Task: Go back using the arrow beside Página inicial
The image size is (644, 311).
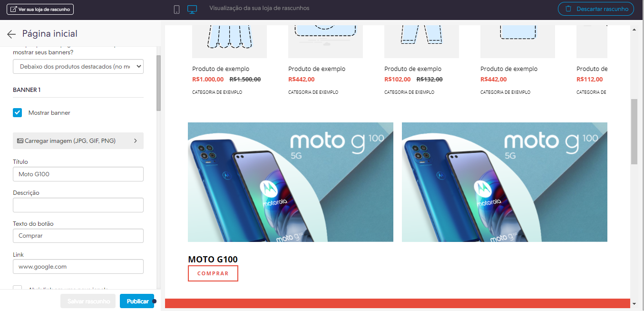Action: coord(11,34)
